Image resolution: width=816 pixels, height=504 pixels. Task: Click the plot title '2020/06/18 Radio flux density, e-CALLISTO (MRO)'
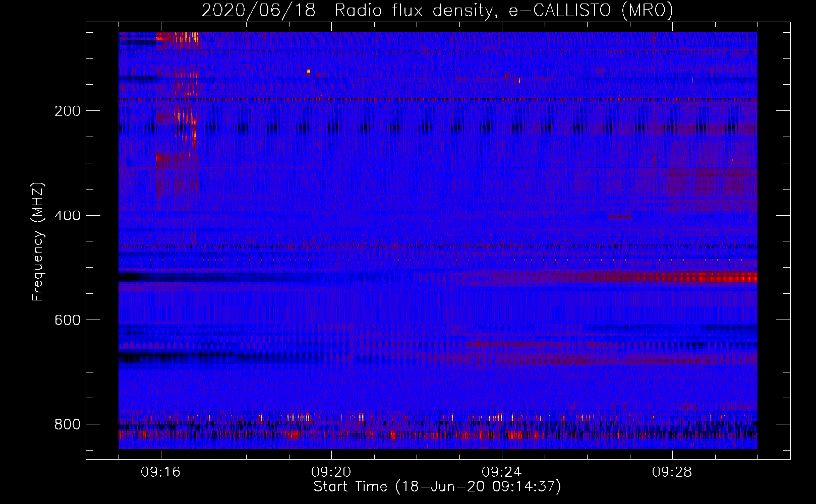click(x=437, y=10)
